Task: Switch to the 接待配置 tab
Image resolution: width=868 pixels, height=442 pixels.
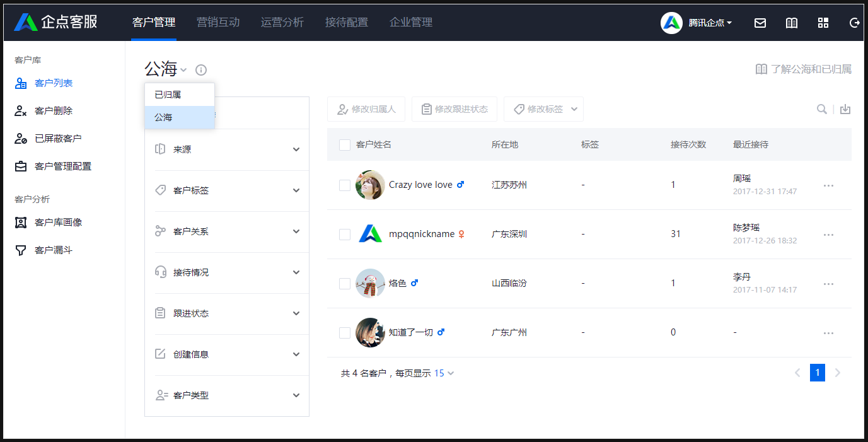Action: pos(347,23)
